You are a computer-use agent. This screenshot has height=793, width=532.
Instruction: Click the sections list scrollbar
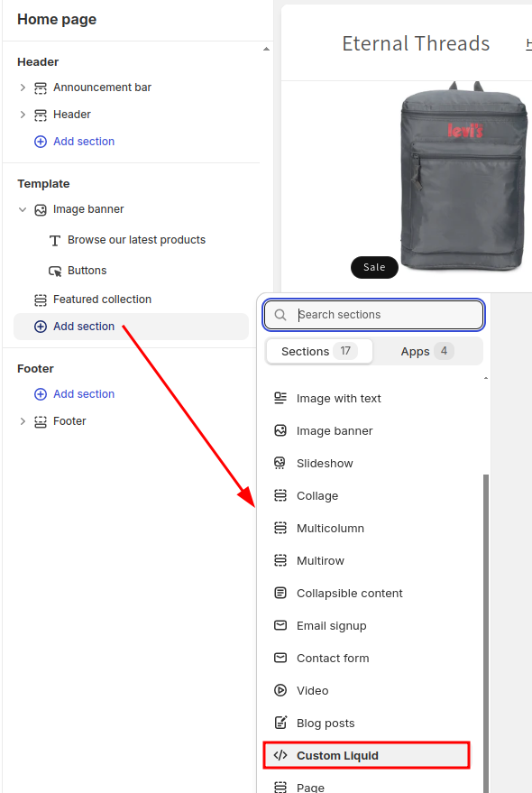click(486, 632)
